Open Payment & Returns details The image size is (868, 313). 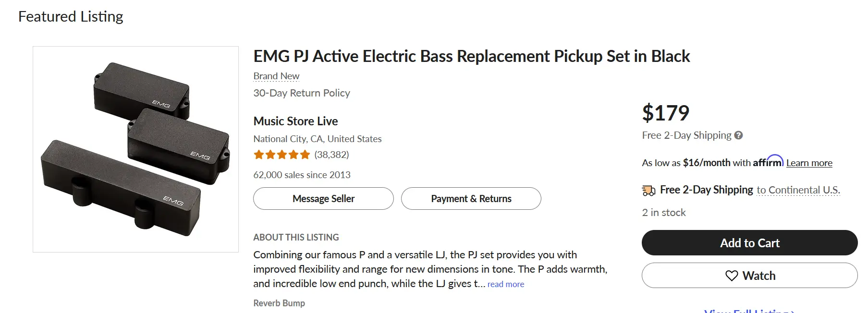point(471,199)
